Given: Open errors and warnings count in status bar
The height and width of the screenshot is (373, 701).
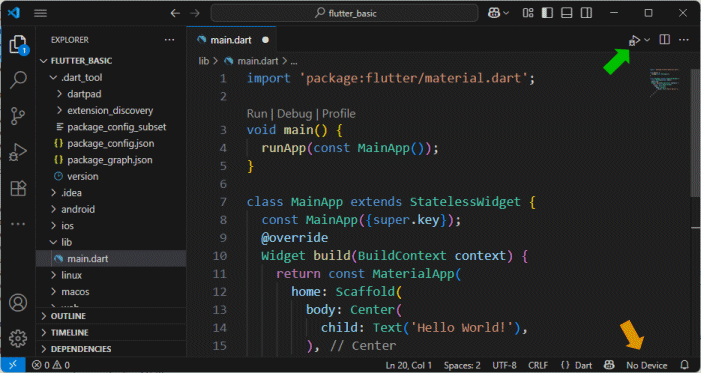Looking at the screenshot, I should (51, 365).
